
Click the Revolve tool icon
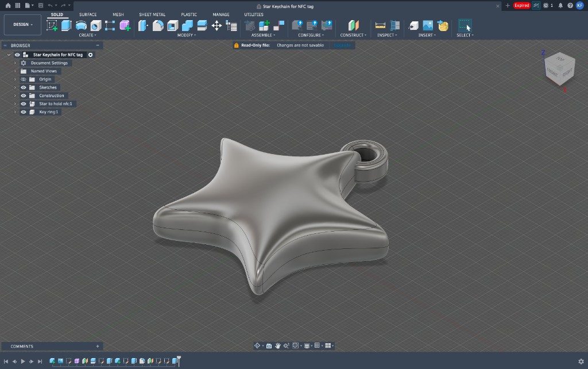81,25
